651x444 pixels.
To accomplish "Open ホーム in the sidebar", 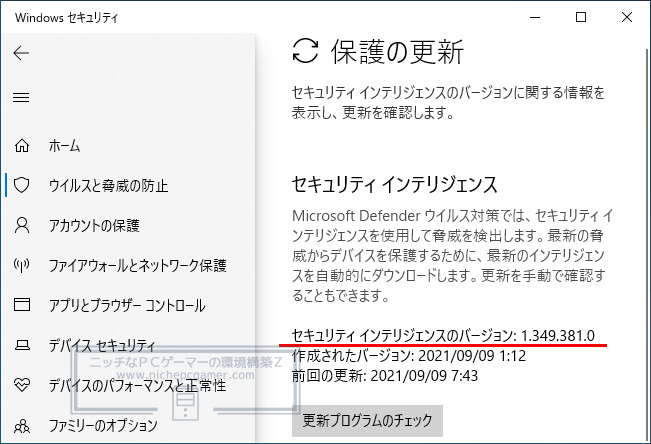I will 64,146.
